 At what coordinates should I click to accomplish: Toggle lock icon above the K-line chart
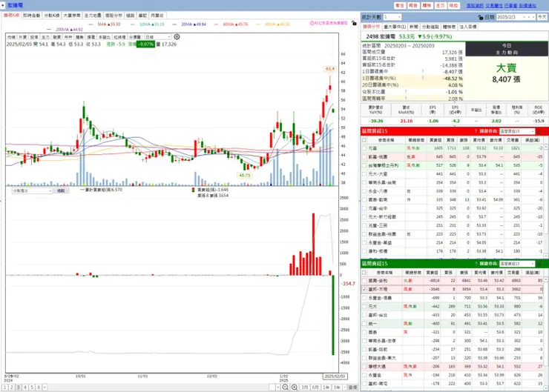[x=354, y=23]
